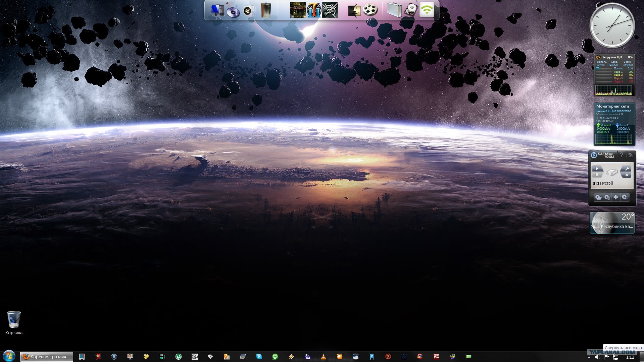Click the film reel icon in the dock
The image size is (644, 362).
point(370,10)
